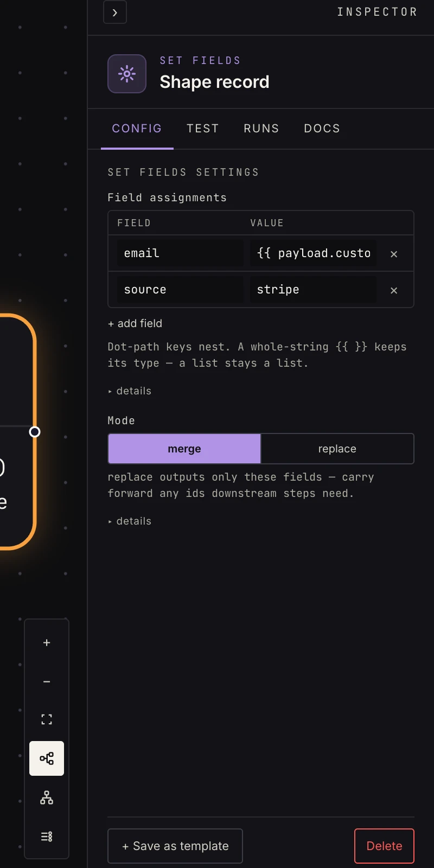Switch to the TEST tab
Image resolution: width=434 pixels, height=868 pixels.
(x=202, y=129)
